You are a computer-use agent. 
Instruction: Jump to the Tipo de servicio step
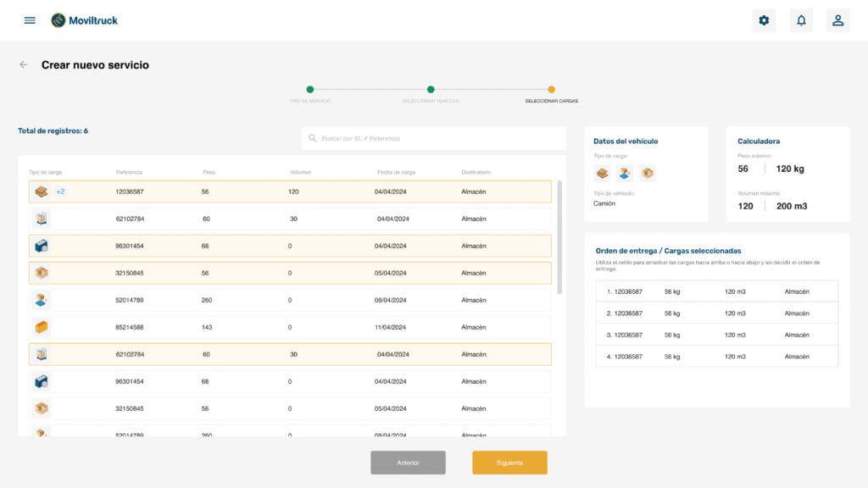[x=310, y=89]
